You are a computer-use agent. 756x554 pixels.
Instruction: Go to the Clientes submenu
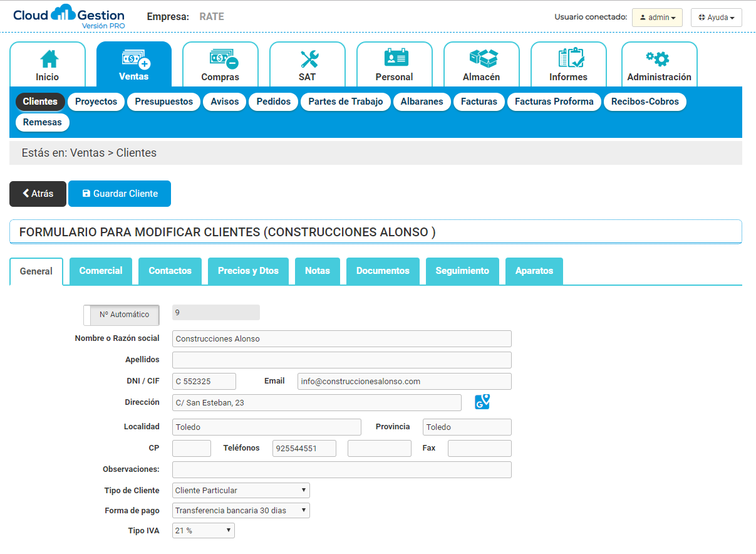(x=40, y=102)
